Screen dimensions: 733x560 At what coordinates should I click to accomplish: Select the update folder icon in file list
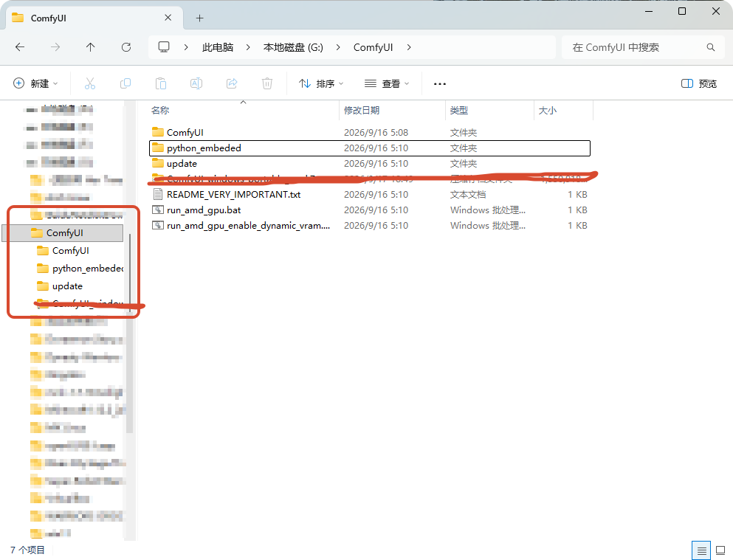[x=158, y=164]
